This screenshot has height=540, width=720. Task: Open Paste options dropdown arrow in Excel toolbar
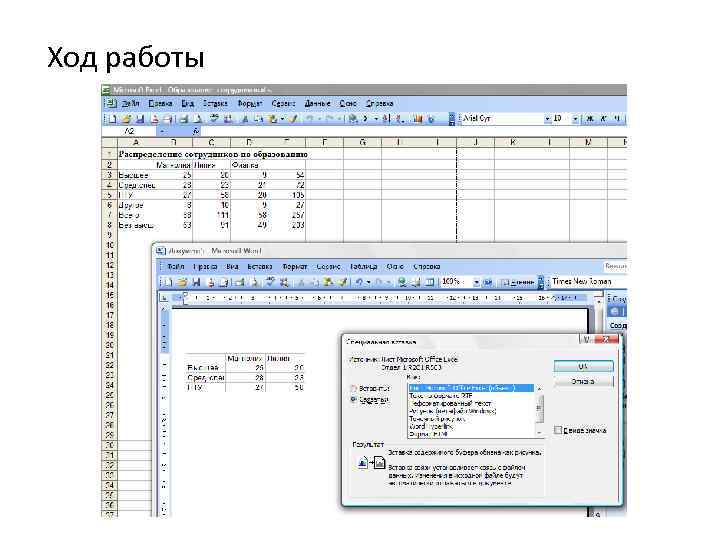[x=282, y=119]
